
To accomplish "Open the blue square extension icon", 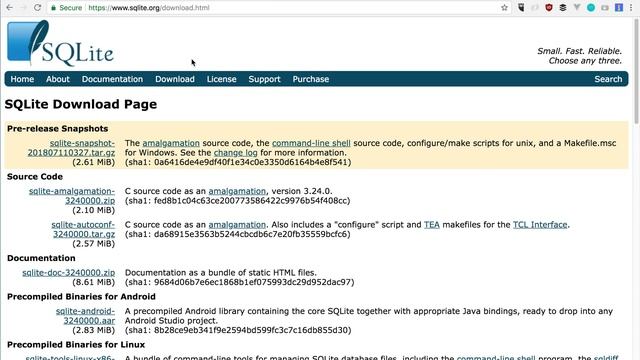I will click(x=619, y=7).
